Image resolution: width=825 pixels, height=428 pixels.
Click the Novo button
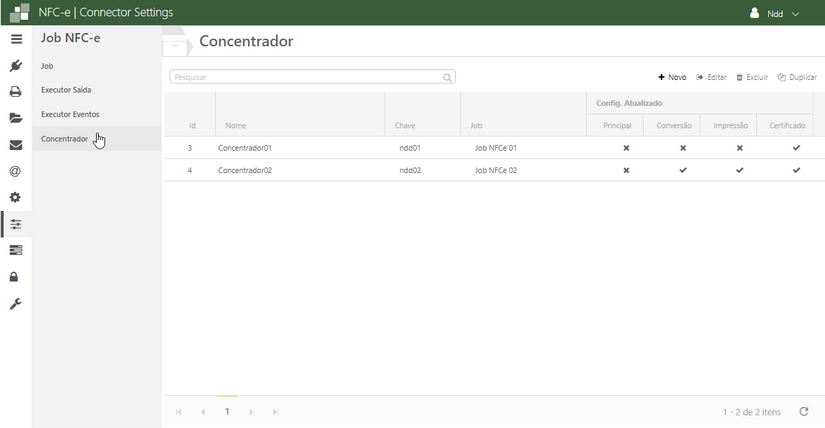(672, 77)
